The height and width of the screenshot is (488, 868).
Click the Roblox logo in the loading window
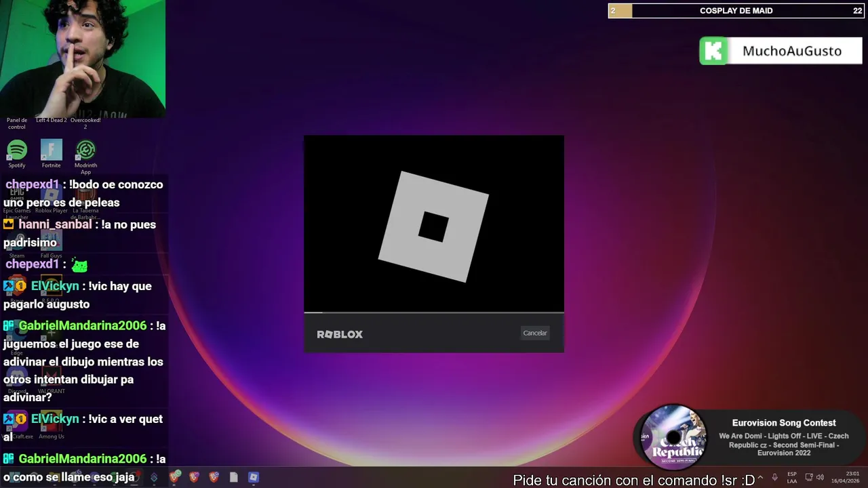433,226
